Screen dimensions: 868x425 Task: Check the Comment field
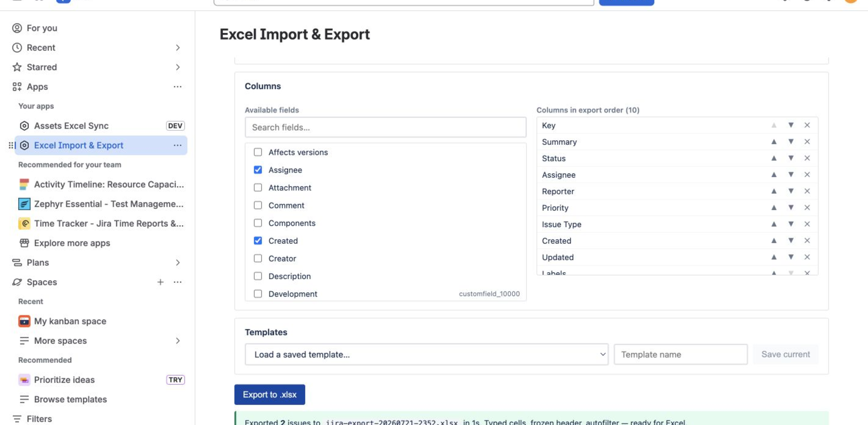[x=258, y=205]
